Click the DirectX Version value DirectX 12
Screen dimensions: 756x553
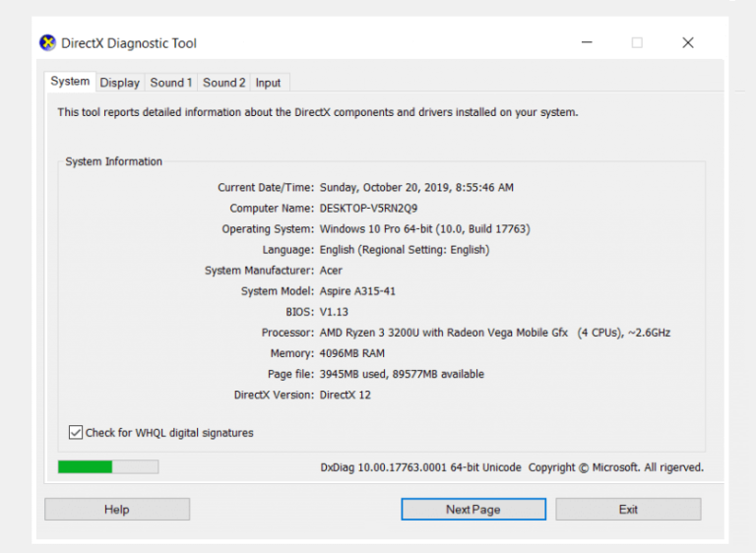coord(346,395)
